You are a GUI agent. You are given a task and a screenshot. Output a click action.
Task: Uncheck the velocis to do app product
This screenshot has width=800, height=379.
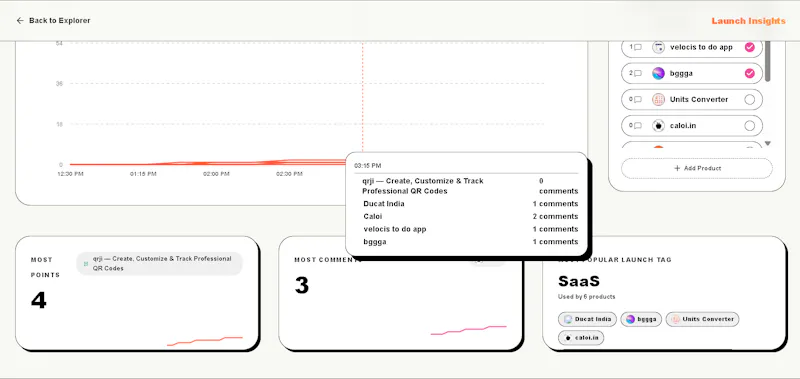point(749,47)
